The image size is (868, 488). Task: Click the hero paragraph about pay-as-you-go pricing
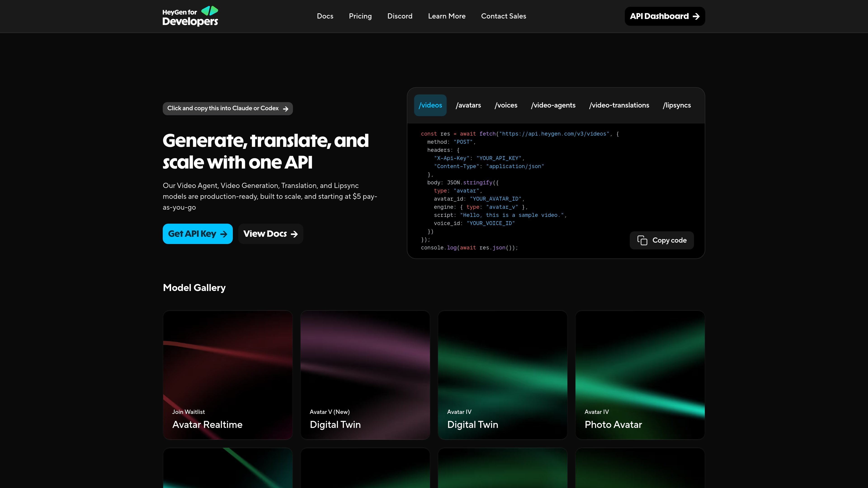coord(270,196)
